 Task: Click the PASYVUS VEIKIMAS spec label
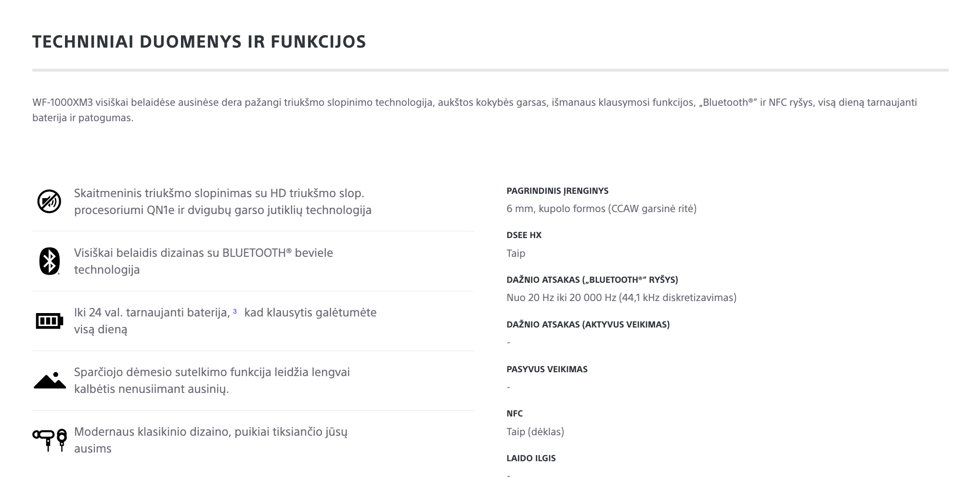tap(547, 369)
